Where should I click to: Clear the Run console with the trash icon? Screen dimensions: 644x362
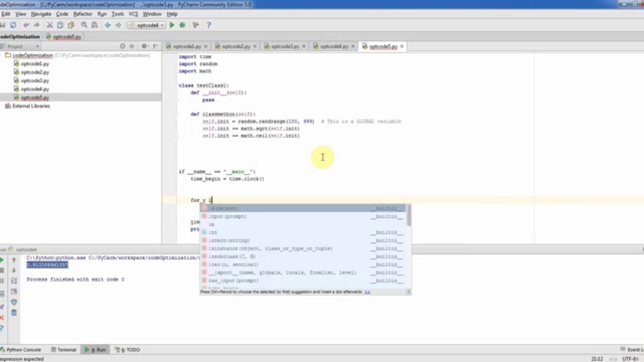tap(14, 313)
